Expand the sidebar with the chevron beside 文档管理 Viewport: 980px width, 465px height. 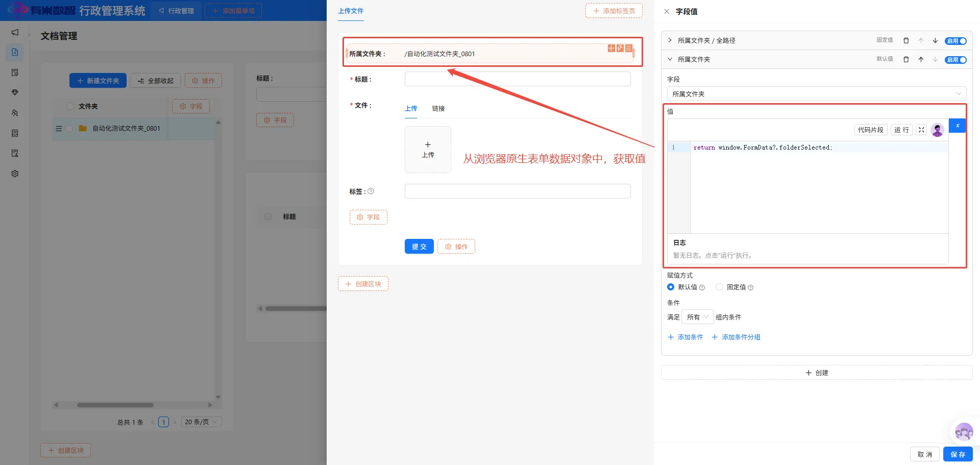coord(29,36)
